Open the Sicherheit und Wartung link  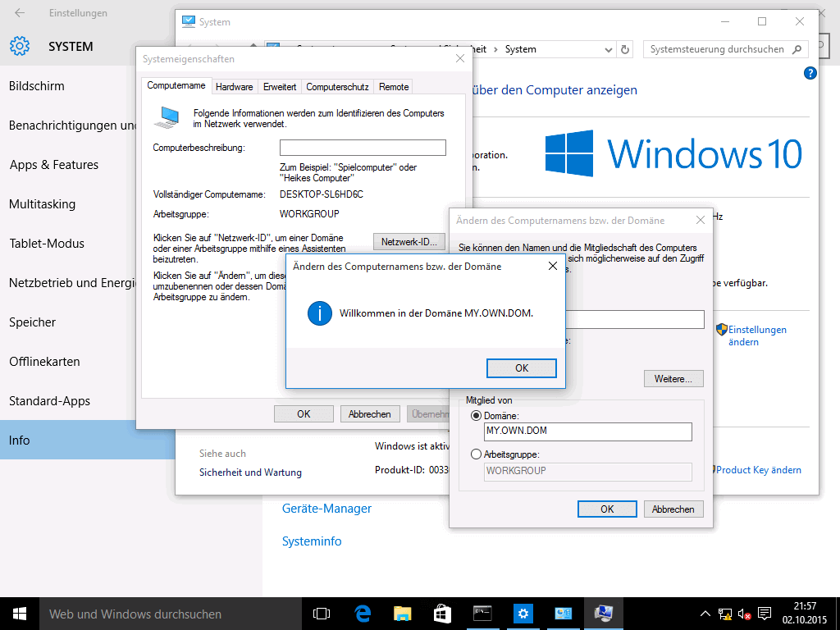[250, 472]
